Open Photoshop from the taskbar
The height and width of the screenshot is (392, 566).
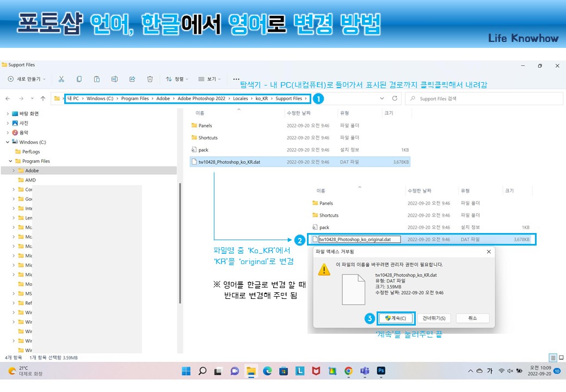tap(381, 371)
